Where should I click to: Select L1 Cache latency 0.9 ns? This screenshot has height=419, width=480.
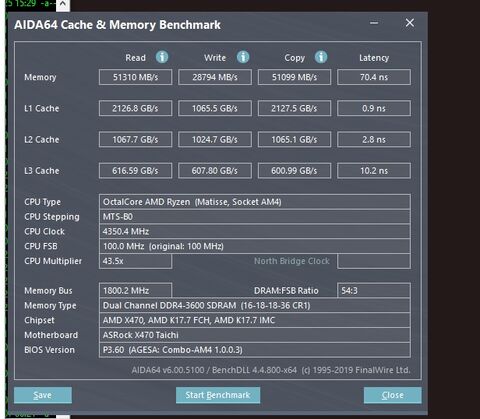(x=374, y=108)
